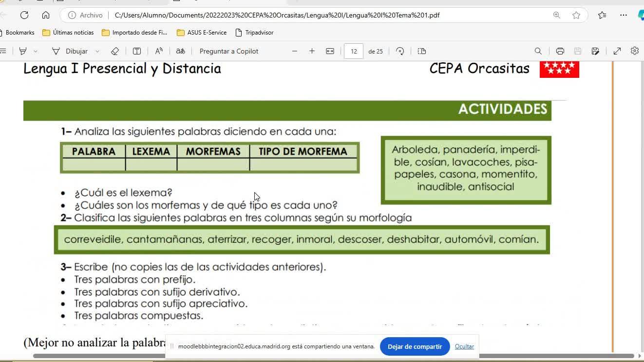Open the Tripadvisor bookmark
Screen dimensions: 644x362
254,33
